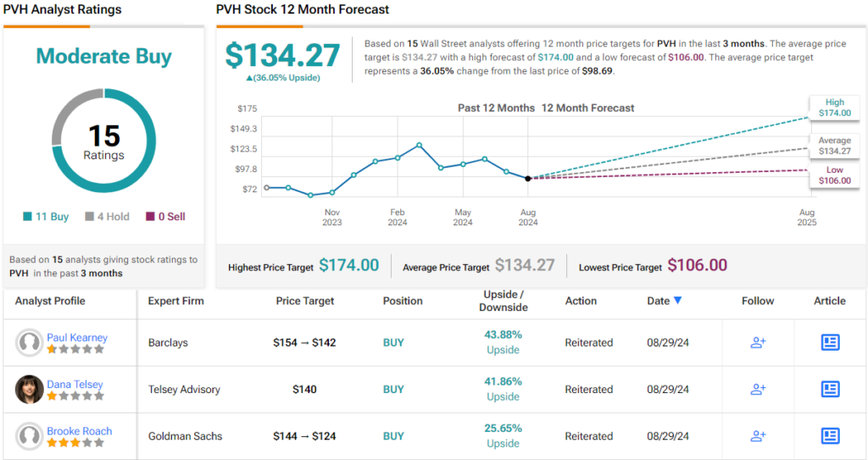Viewport: 868px width, 460px height.
Task: Follow analyst Brooke Roach
Action: coord(758,436)
